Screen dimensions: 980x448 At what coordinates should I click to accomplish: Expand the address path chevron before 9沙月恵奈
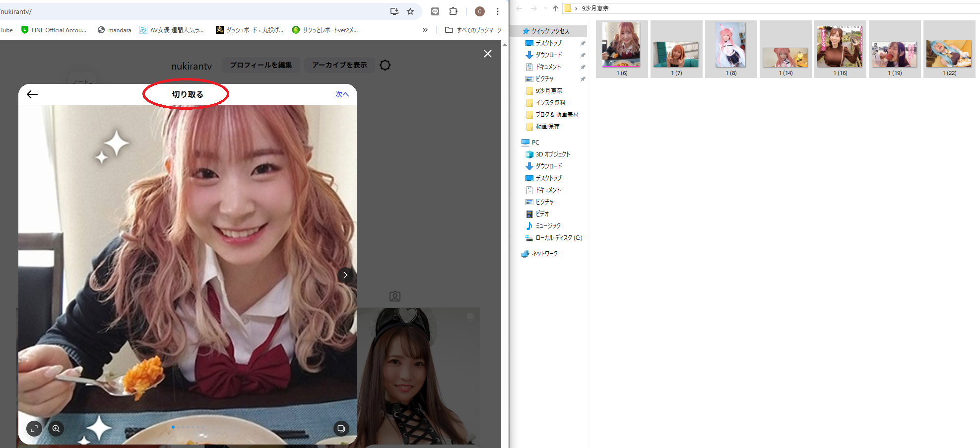(576, 8)
